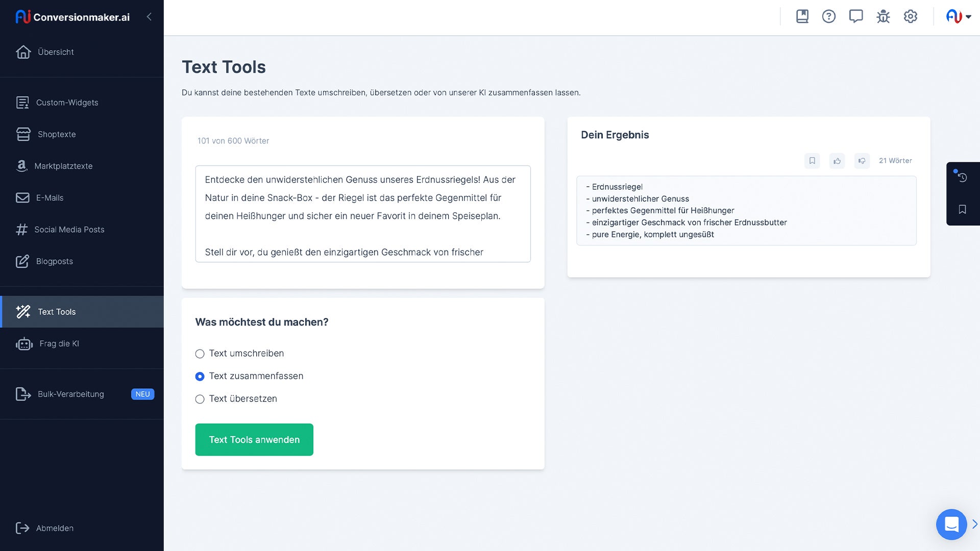The width and height of the screenshot is (980, 551).
Task: Click into the source text input area
Action: [x=362, y=214]
